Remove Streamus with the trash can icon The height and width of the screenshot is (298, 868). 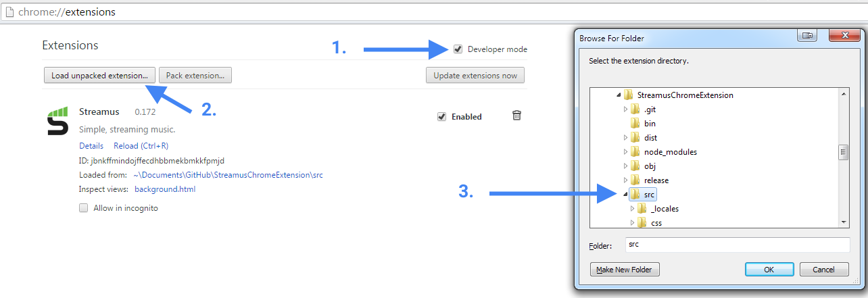click(516, 116)
